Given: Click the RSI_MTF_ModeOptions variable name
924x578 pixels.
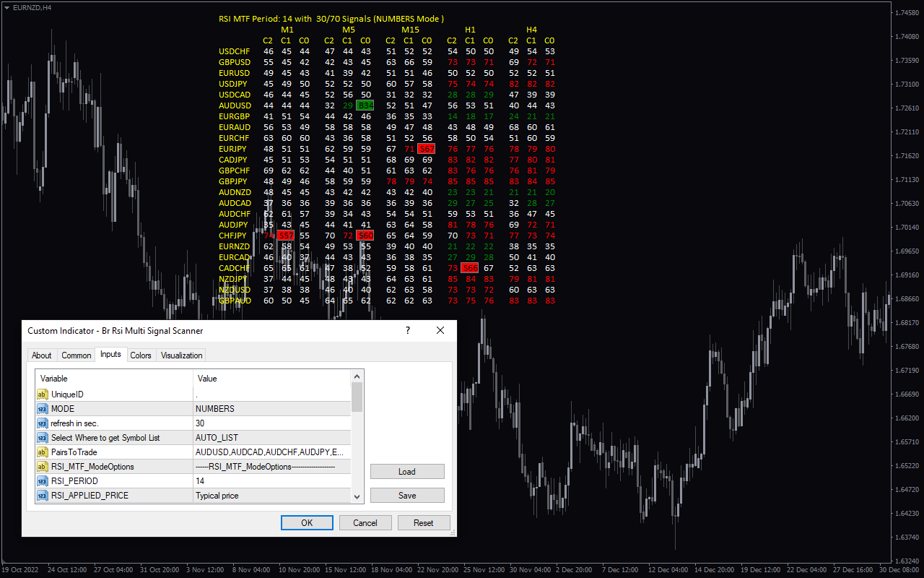Looking at the screenshot, I should click(x=92, y=467).
